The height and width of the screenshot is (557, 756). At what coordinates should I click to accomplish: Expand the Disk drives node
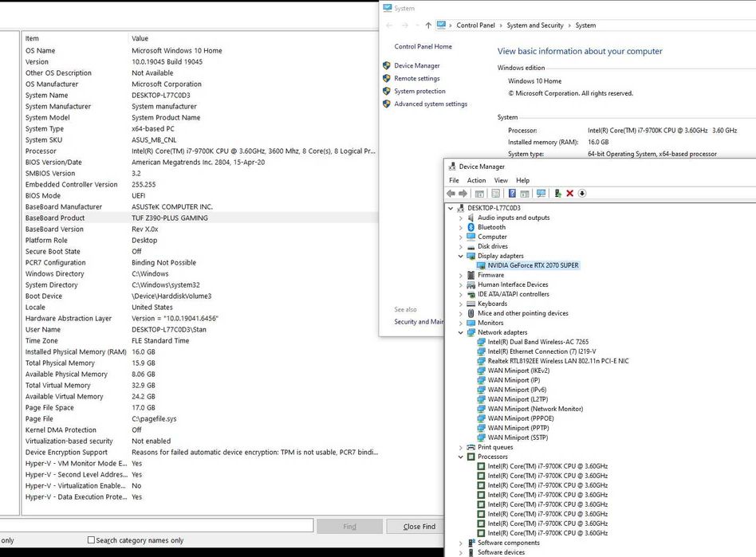coord(460,246)
